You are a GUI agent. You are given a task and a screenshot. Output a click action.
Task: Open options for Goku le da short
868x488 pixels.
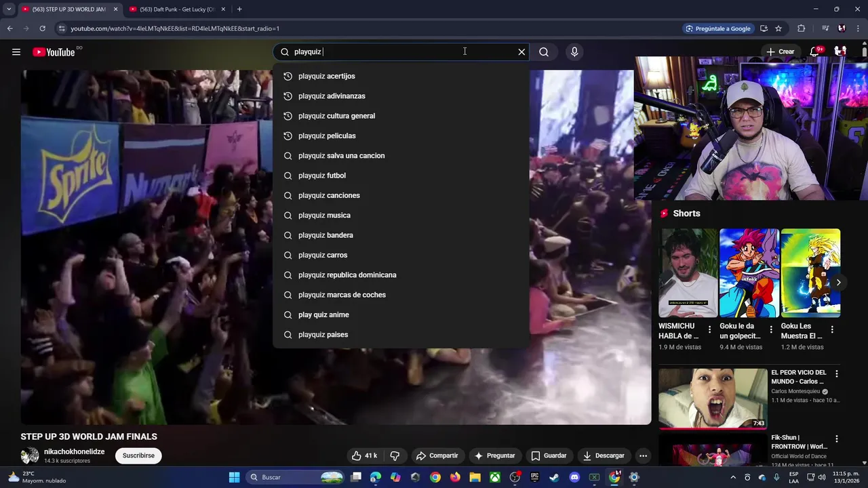coord(771,329)
